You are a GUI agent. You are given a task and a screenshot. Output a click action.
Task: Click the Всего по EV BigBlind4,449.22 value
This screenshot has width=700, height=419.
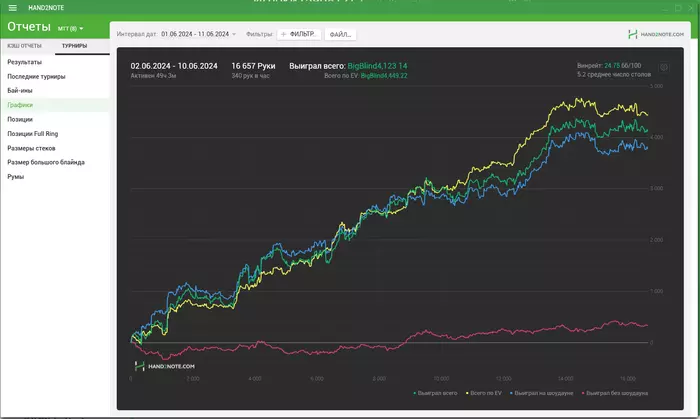[384, 76]
